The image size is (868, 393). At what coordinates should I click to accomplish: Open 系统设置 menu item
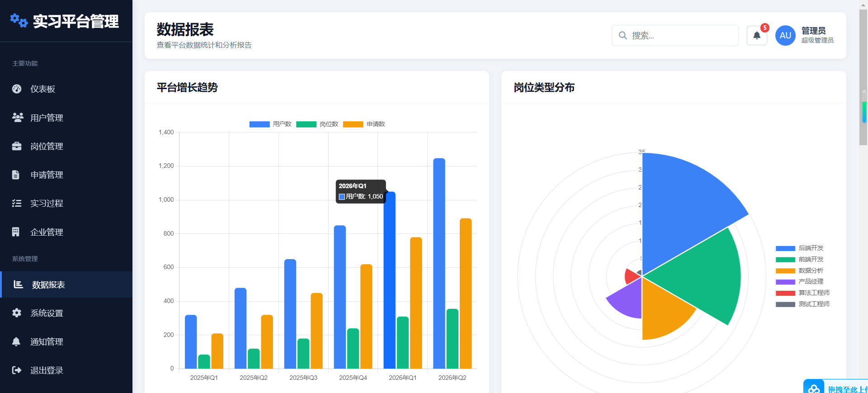point(66,313)
